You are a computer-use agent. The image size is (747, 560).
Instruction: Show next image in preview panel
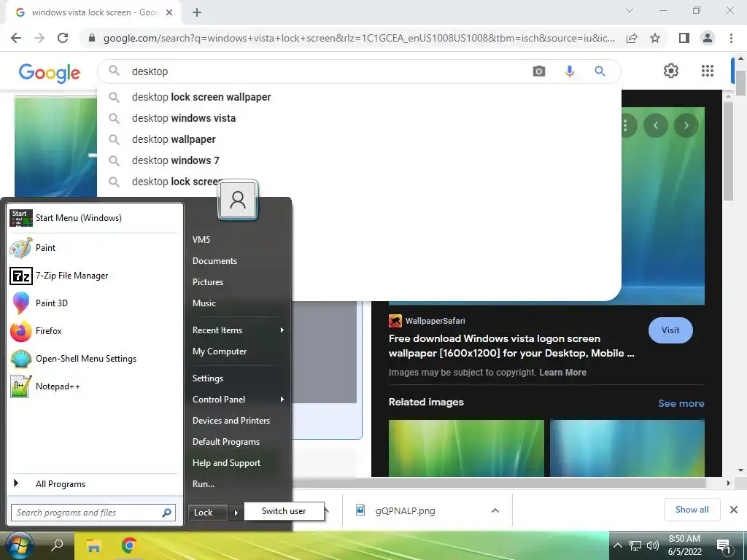[x=686, y=125]
